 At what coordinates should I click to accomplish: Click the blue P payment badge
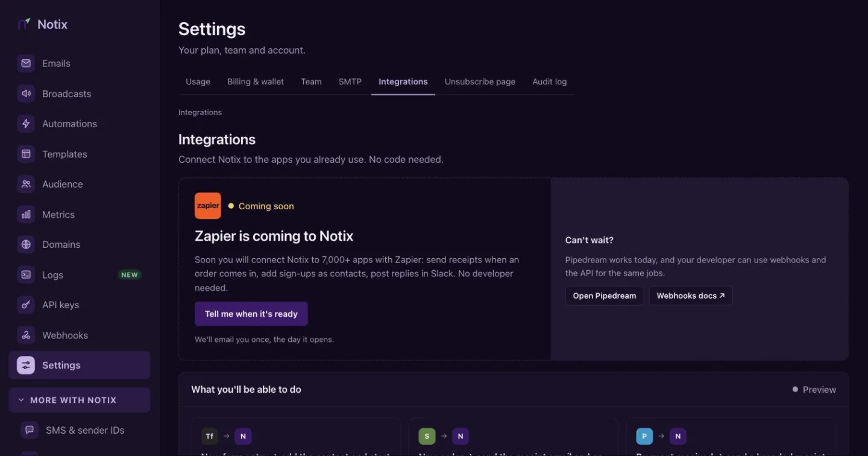pyautogui.click(x=644, y=436)
